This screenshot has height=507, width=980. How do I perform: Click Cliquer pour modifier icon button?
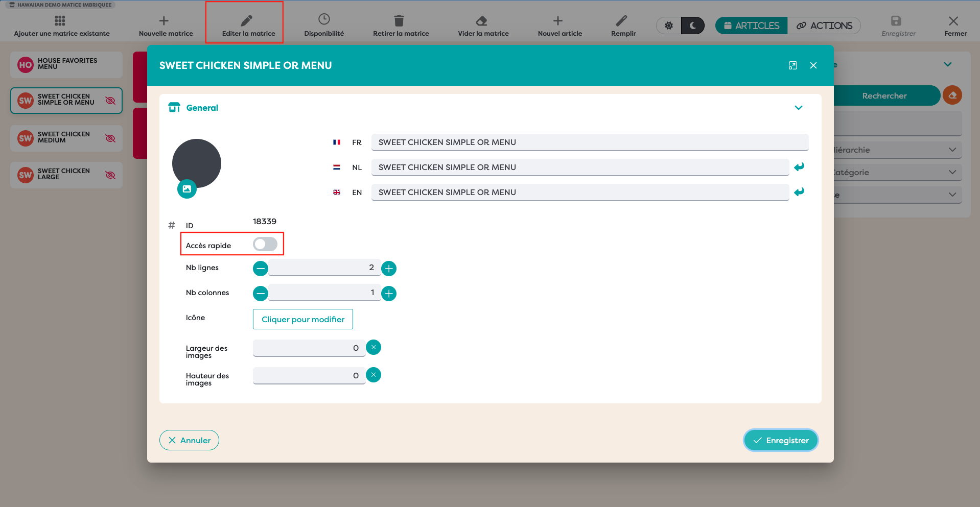303,319
